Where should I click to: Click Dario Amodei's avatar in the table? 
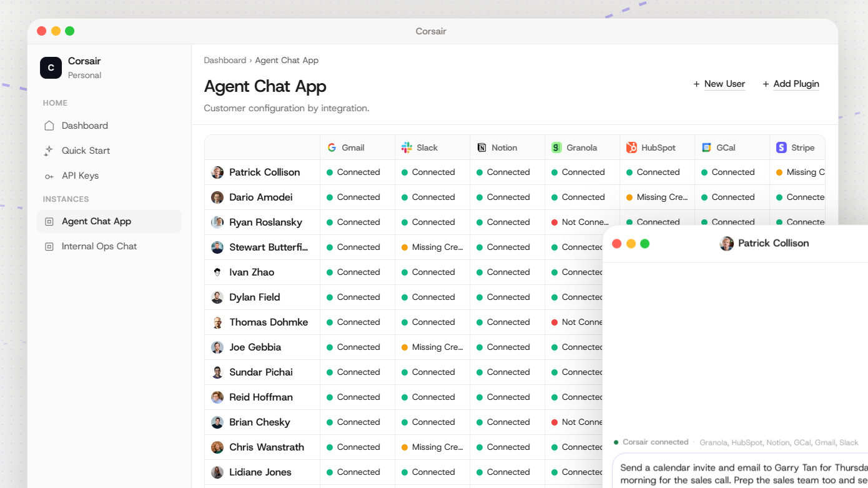[217, 197]
